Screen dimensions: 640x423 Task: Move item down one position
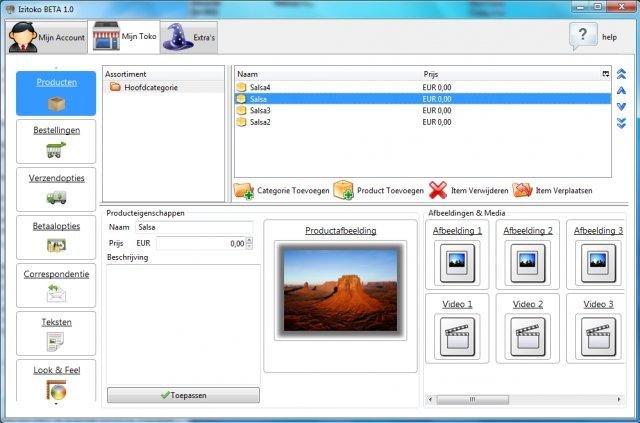coord(621,107)
